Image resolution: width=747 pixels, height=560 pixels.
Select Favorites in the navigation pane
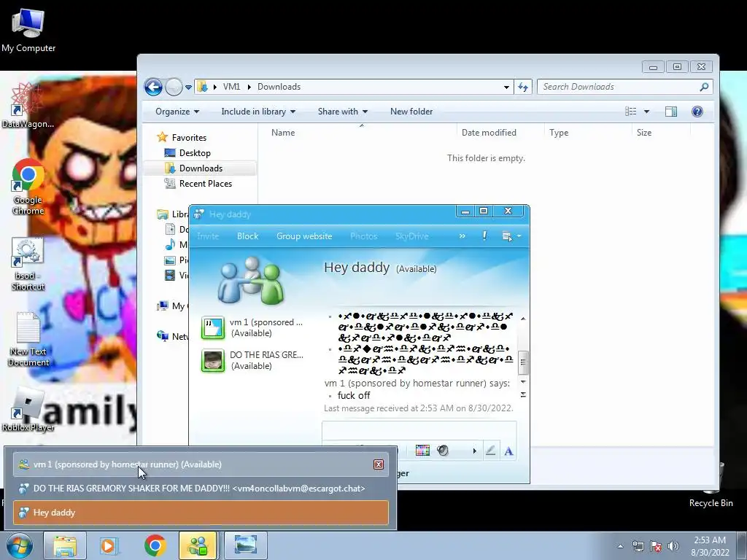[x=189, y=138]
